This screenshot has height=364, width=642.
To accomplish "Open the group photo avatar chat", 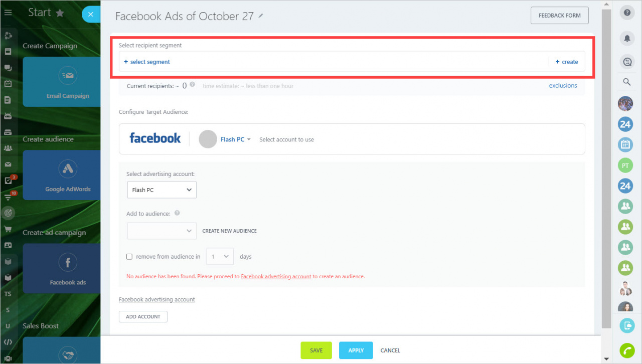I will [x=625, y=104].
